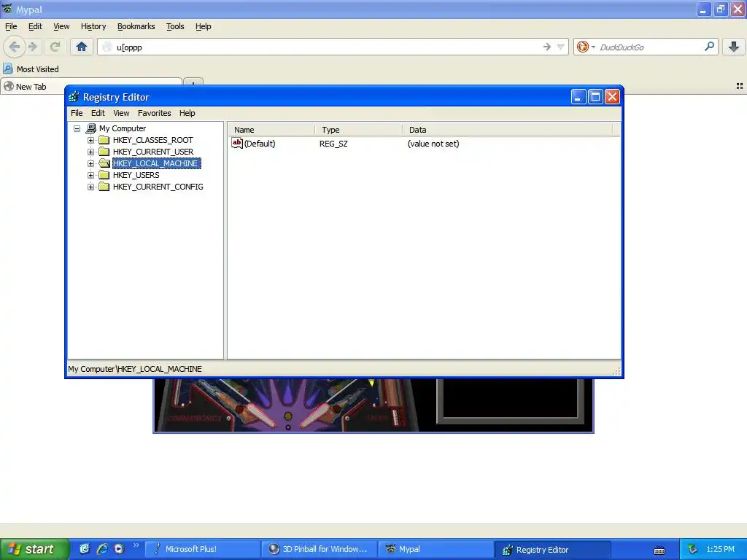The height and width of the screenshot is (560, 747).
Task: Launch Internet Explorer from quick launch
Action: (x=102, y=549)
